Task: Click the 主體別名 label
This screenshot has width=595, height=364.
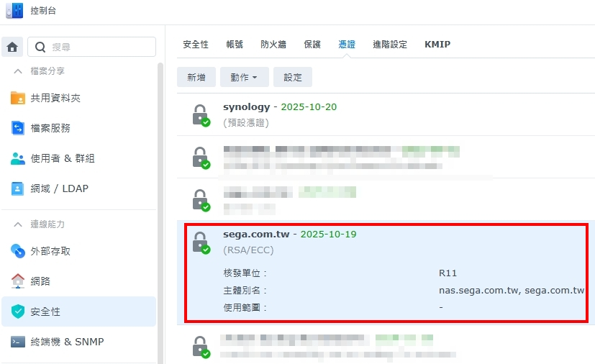Action: tap(245, 291)
